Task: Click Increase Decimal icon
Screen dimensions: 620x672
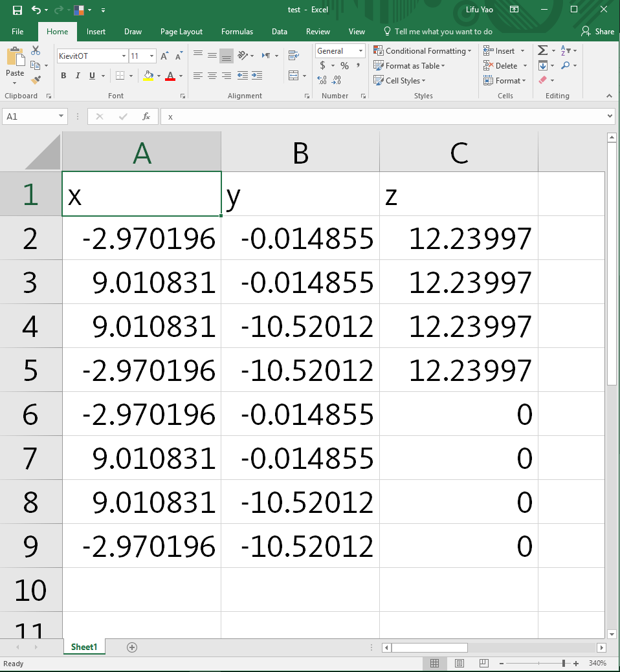Action: 322,80
